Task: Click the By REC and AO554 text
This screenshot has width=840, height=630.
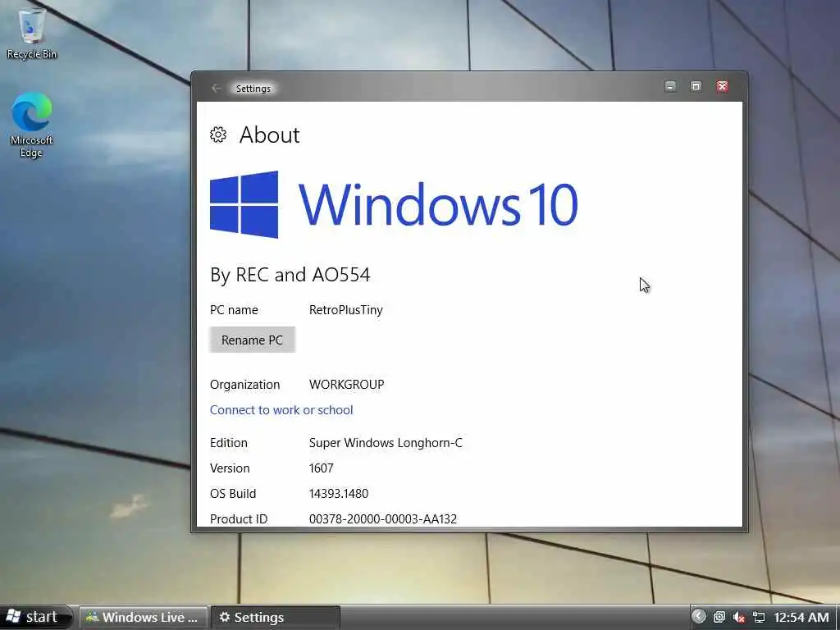Action: (x=290, y=274)
